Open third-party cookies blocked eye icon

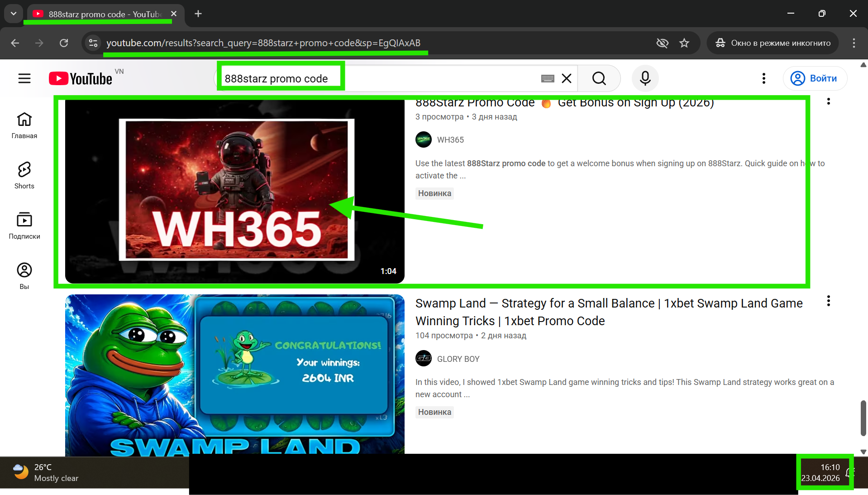point(663,43)
